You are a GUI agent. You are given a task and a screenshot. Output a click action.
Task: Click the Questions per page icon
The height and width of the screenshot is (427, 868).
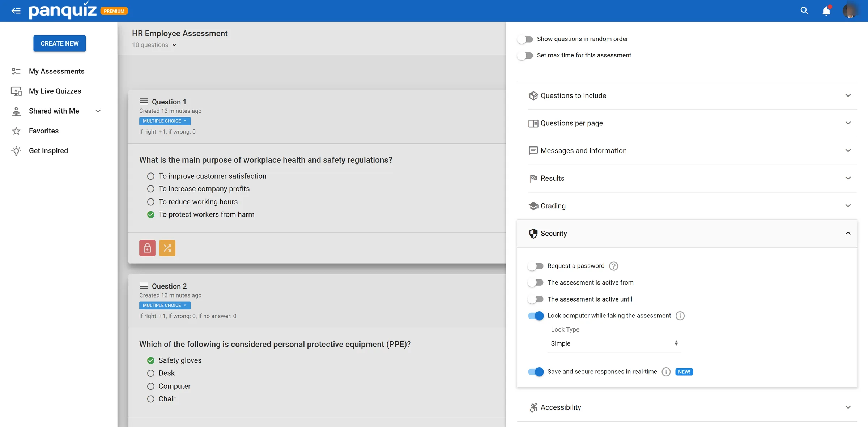tap(533, 123)
